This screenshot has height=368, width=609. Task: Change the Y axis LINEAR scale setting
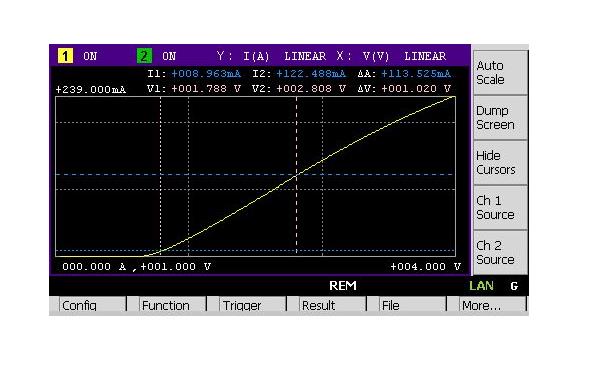305,56
